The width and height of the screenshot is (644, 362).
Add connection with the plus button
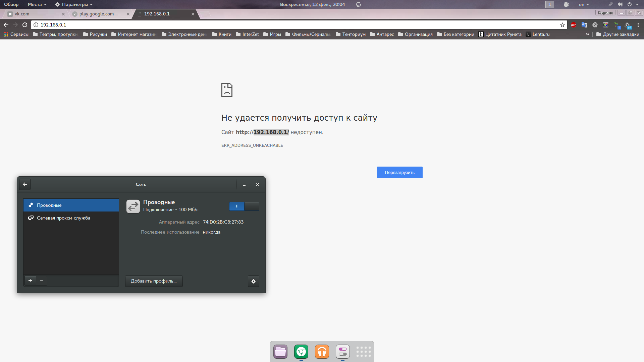[x=30, y=281]
